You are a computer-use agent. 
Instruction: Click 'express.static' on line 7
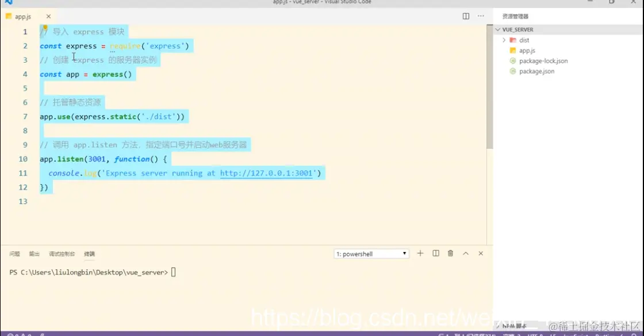[106, 117]
